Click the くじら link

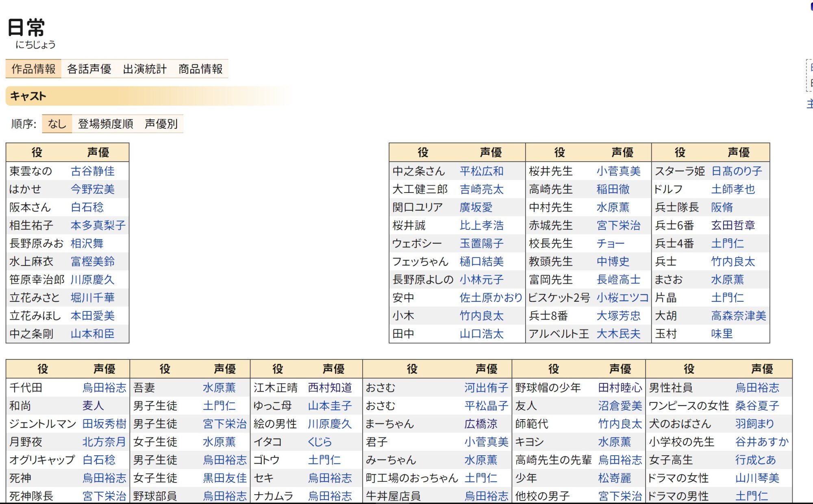[320, 442]
